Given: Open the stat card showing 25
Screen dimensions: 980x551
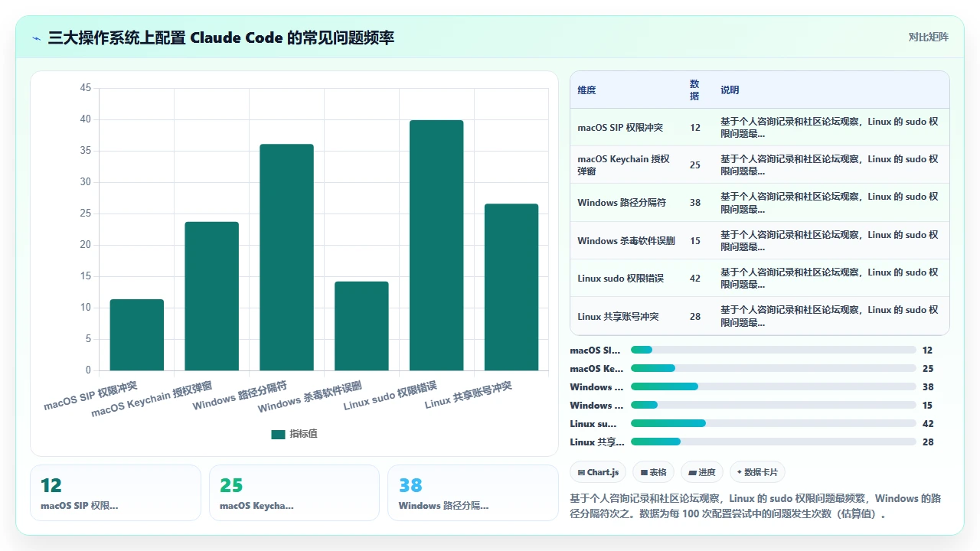Looking at the screenshot, I should click(294, 493).
